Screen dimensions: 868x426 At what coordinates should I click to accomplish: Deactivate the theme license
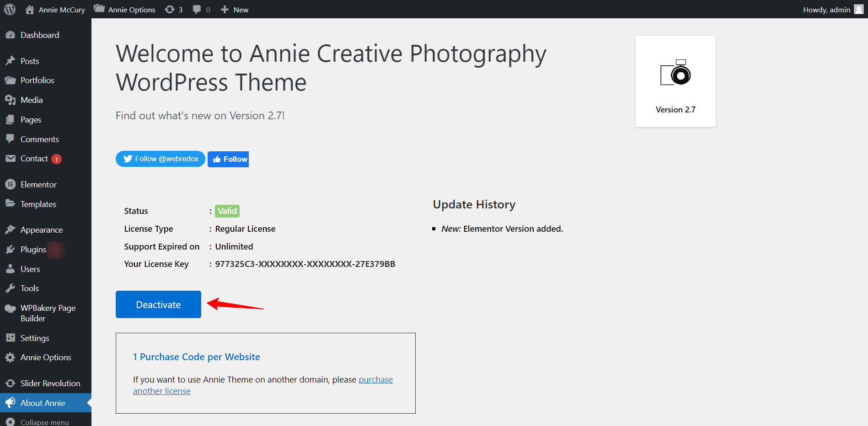tap(158, 304)
